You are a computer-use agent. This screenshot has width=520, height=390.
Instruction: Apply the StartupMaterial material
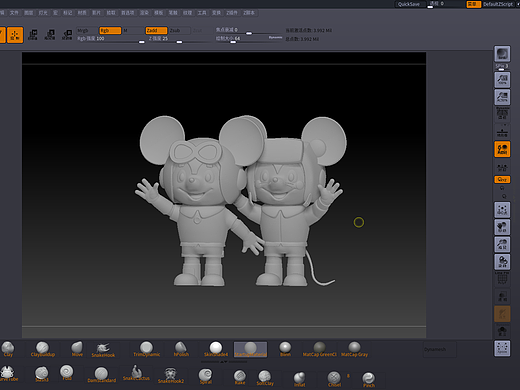point(250,349)
